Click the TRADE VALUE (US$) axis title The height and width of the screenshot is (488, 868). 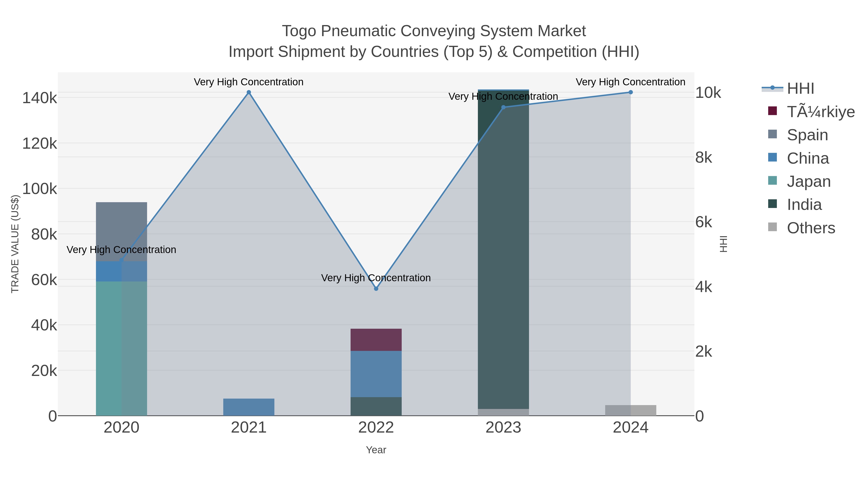pos(15,244)
